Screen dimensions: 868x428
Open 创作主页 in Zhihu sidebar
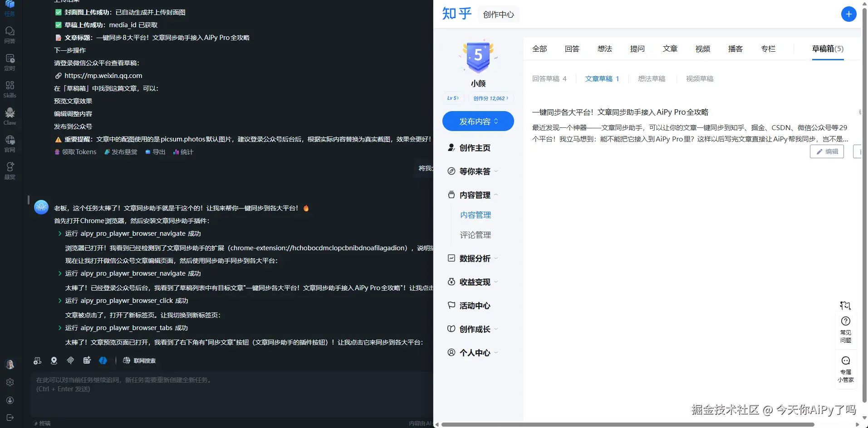click(x=469, y=148)
